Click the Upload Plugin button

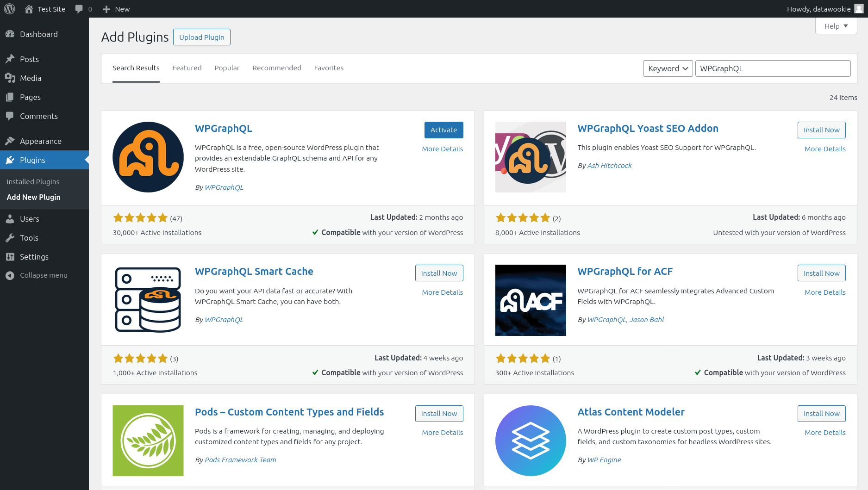point(201,37)
